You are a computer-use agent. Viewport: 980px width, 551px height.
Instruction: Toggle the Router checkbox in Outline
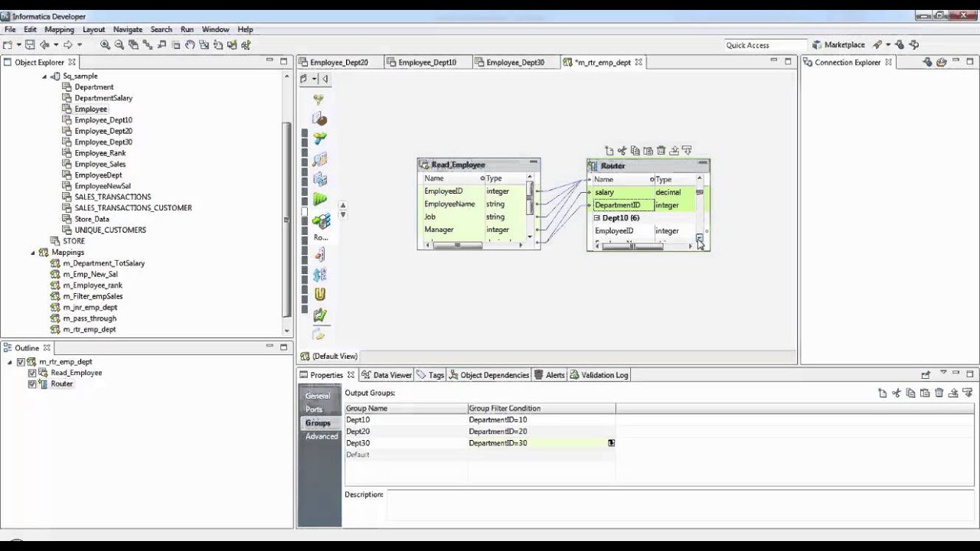32,384
